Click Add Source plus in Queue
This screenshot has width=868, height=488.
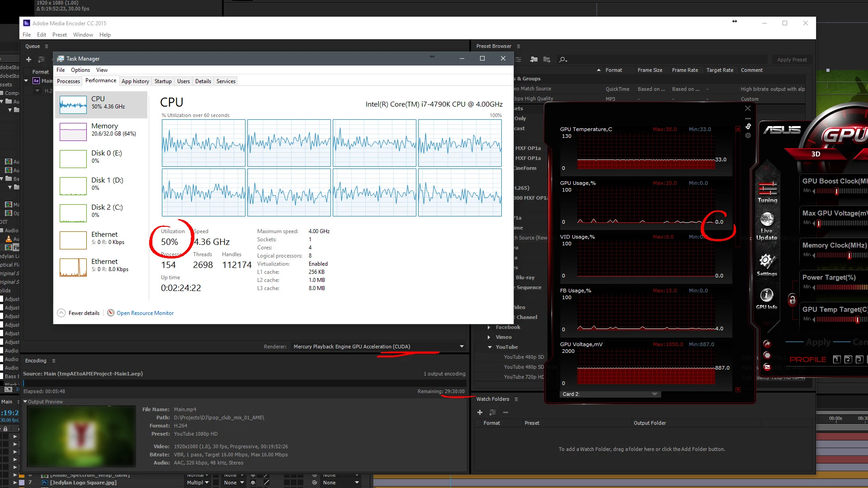pyautogui.click(x=28, y=60)
